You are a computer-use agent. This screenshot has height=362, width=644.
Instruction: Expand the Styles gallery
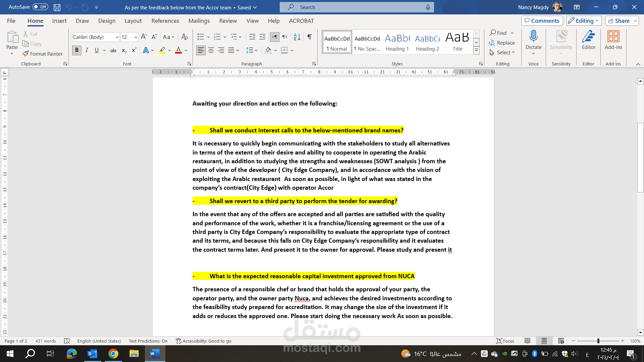(476, 51)
